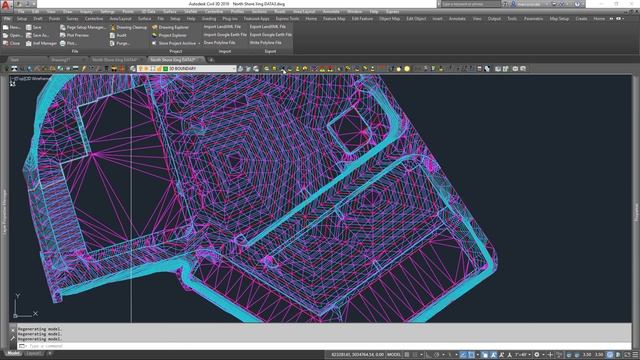Open Drawing Explorer
The image size is (640, 360).
click(170, 27)
